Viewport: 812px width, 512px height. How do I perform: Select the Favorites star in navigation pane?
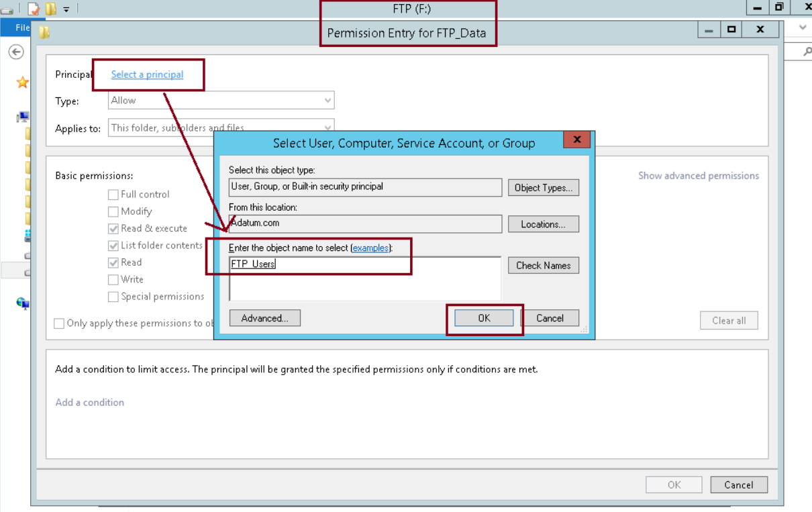22,82
